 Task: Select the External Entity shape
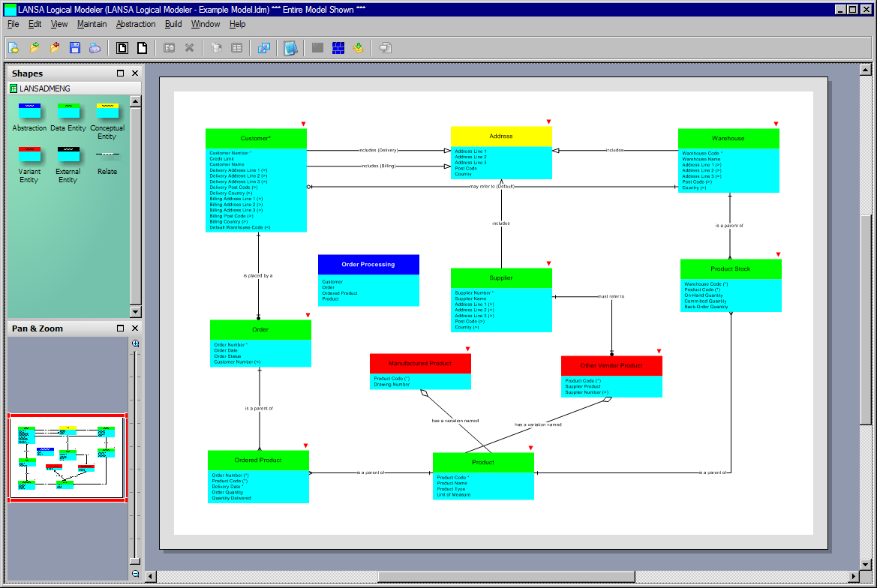(68, 165)
